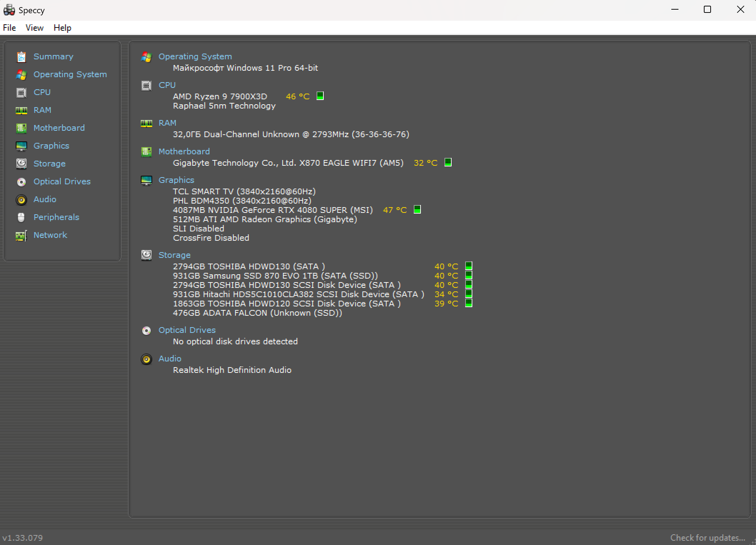Click the Audio speaker icon in sidebar
Screen dimensions: 756x545
pyautogui.click(x=21, y=200)
